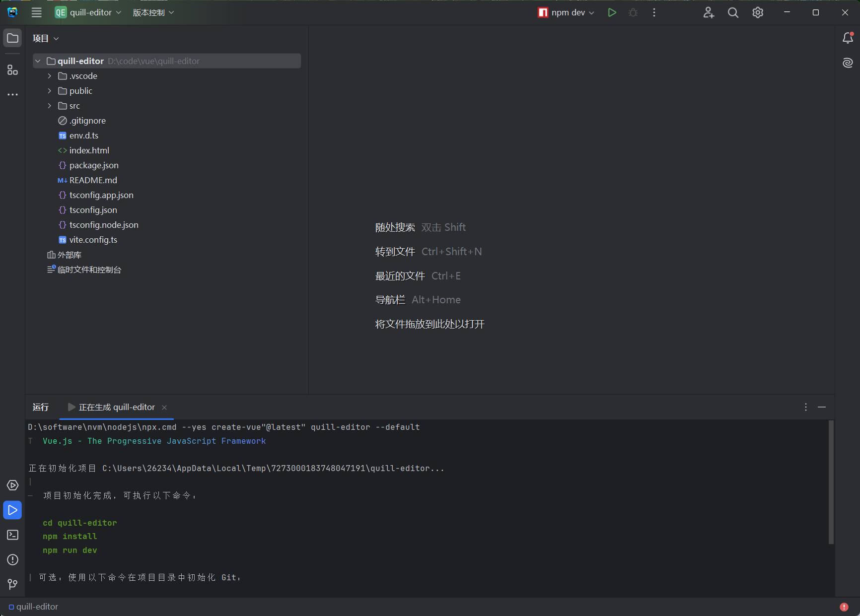Click the 转到文件 go to file hint
The image size is (860, 616).
395,252
